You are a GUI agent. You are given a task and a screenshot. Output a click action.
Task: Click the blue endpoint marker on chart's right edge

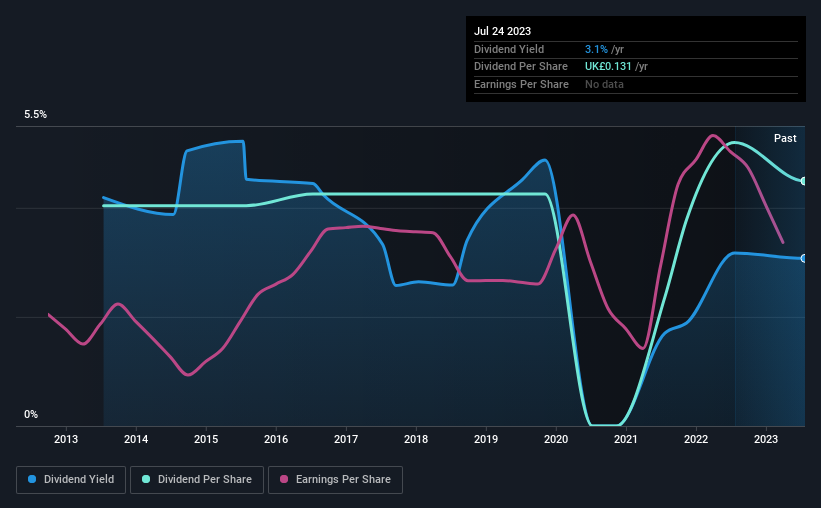[803, 259]
